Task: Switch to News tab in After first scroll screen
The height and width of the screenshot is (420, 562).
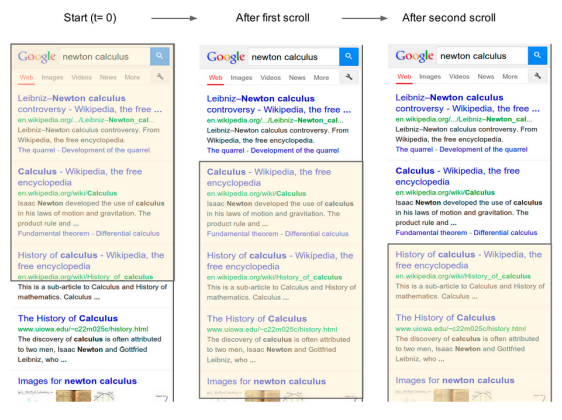Action: pos(297,78)
